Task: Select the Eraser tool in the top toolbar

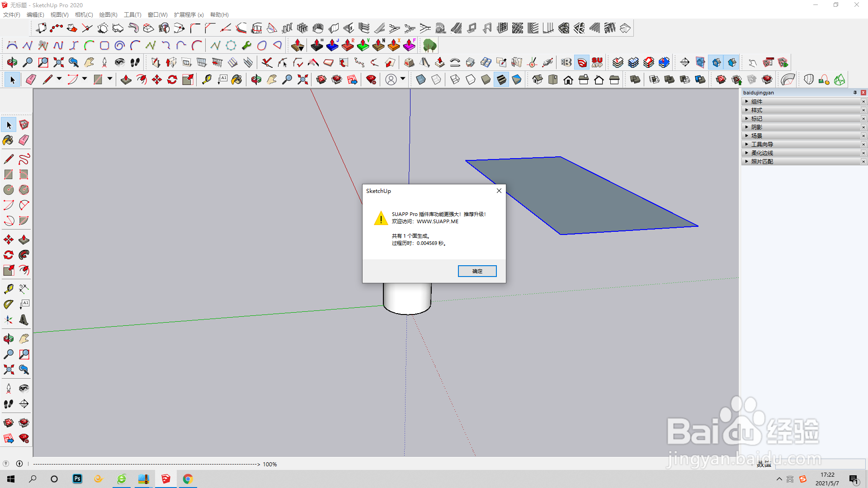Action: point(31,80)
